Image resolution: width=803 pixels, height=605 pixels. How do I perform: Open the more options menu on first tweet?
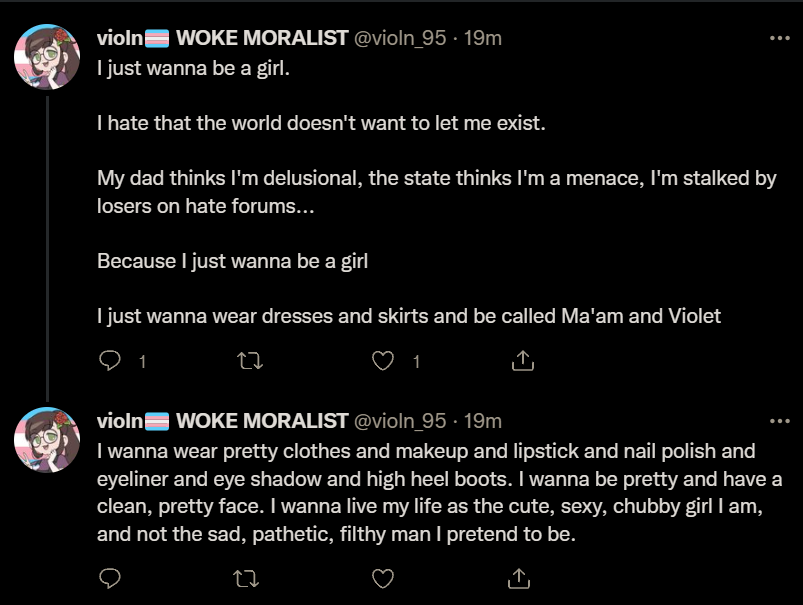tap(779, 38)
